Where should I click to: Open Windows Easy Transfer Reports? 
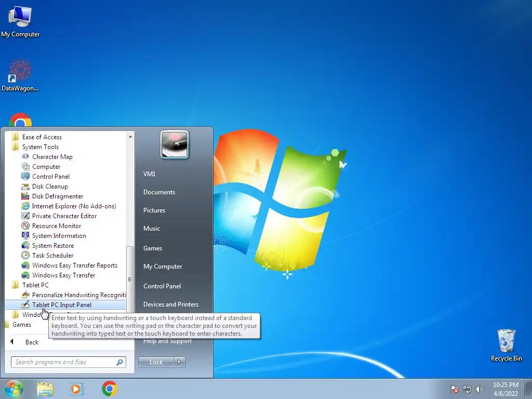pyautogui.click(x=75, y=265)
